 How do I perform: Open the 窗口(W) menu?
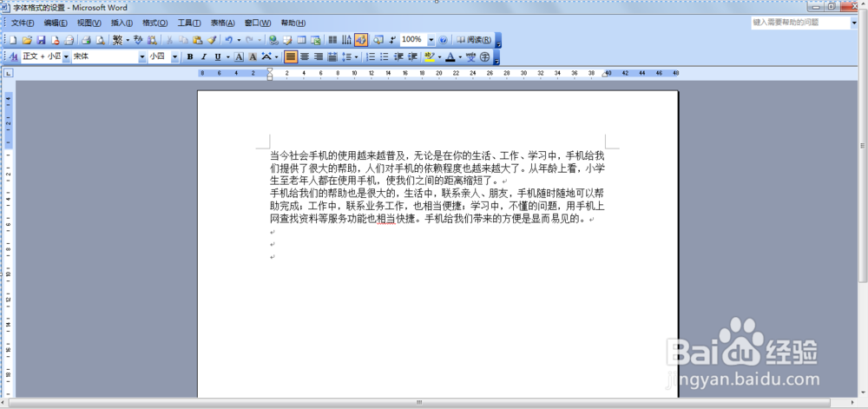(x=258, y=23)
